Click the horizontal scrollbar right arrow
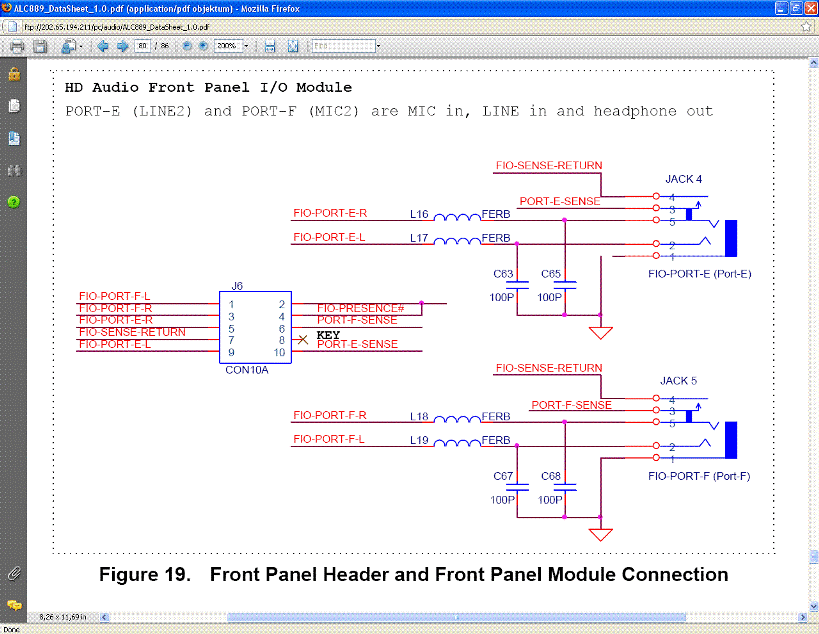 pyautogui.click(x=803, y=617)
